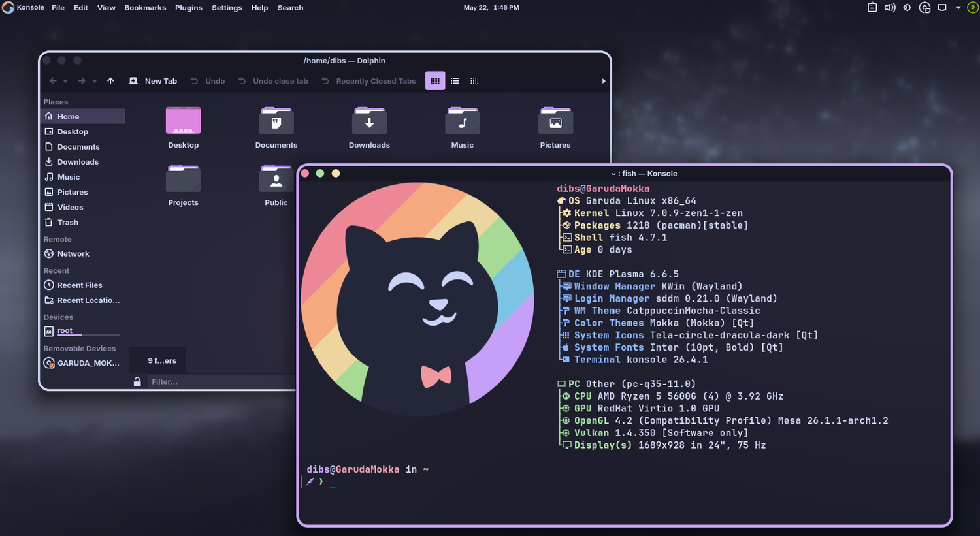This screenshot has width=980, height=536.
Task: Open the Settings menu
Action: (x=227, y=8)
